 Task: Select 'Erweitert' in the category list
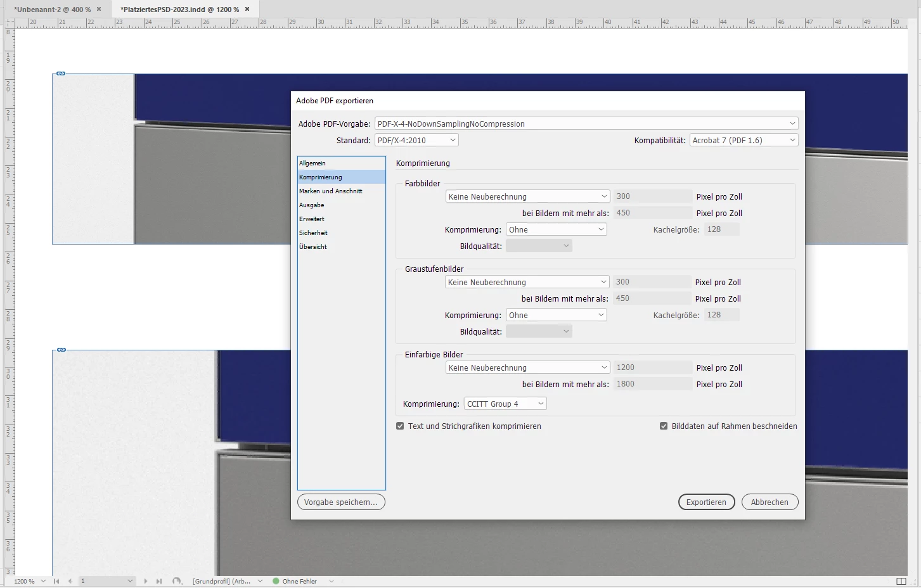tap(341, 219)
